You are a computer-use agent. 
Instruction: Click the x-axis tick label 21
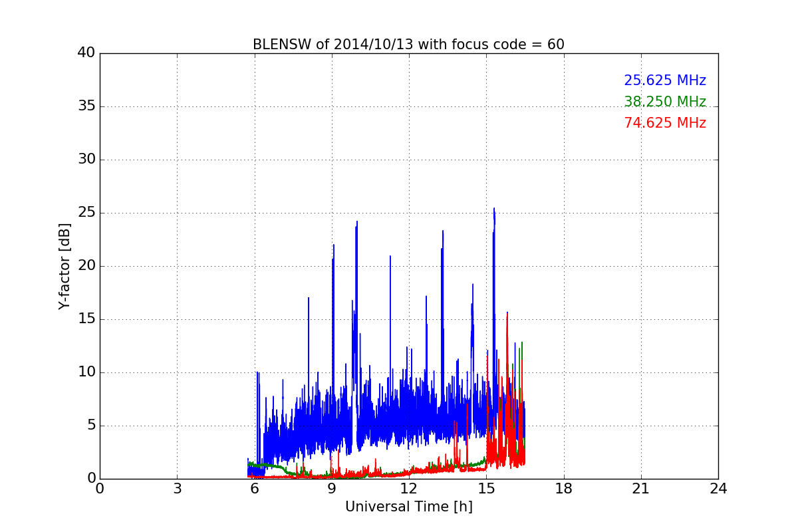(641, 489)
